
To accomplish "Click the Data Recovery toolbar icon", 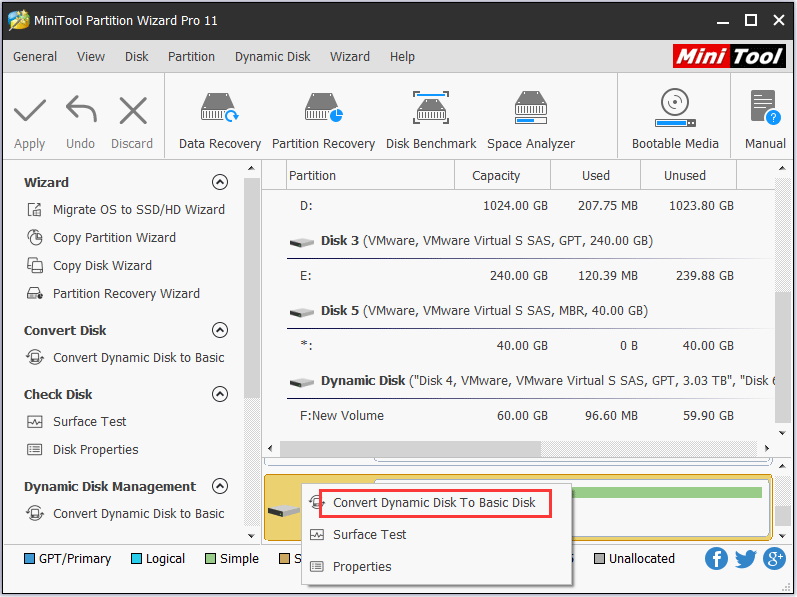I will 219,110.
